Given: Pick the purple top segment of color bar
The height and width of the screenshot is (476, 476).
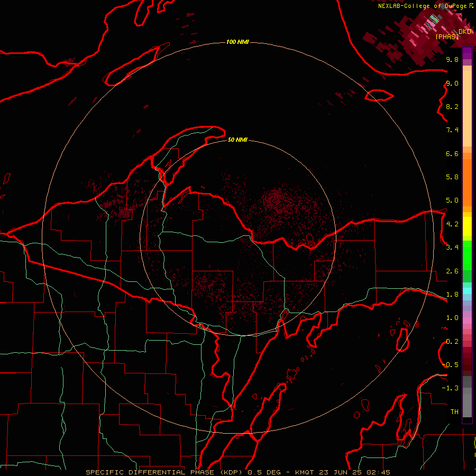Looking at the screenshot, I should tap(467, 53).
